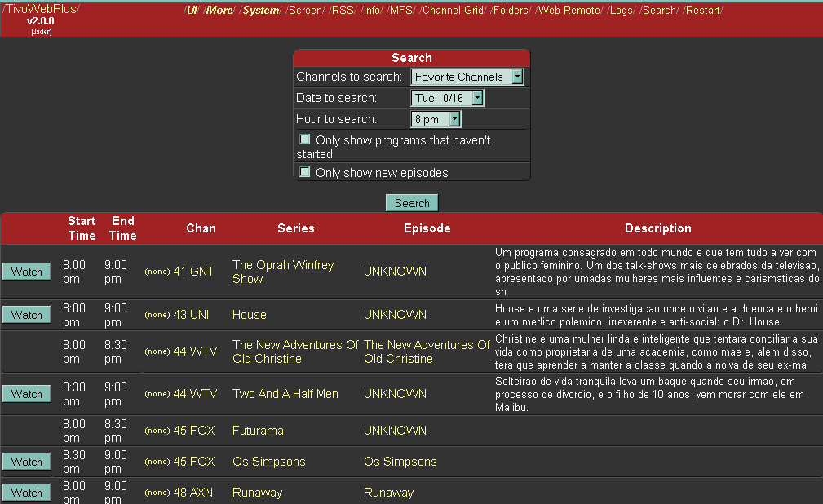Toggle 'Only show new episodes' checkbox
Image resolution: width=823 pixels, height=504 pixels.
coord(305,172)
